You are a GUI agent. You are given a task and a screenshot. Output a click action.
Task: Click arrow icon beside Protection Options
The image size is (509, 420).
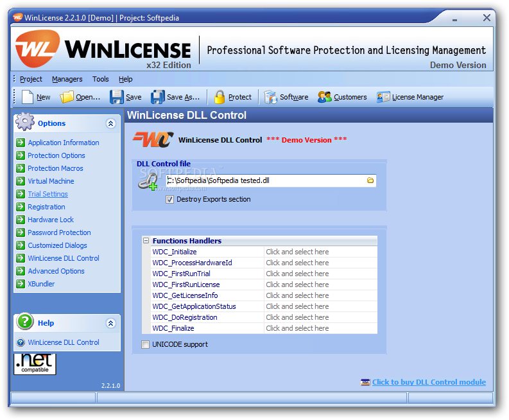pyautogui.click(x=21, y=155)
